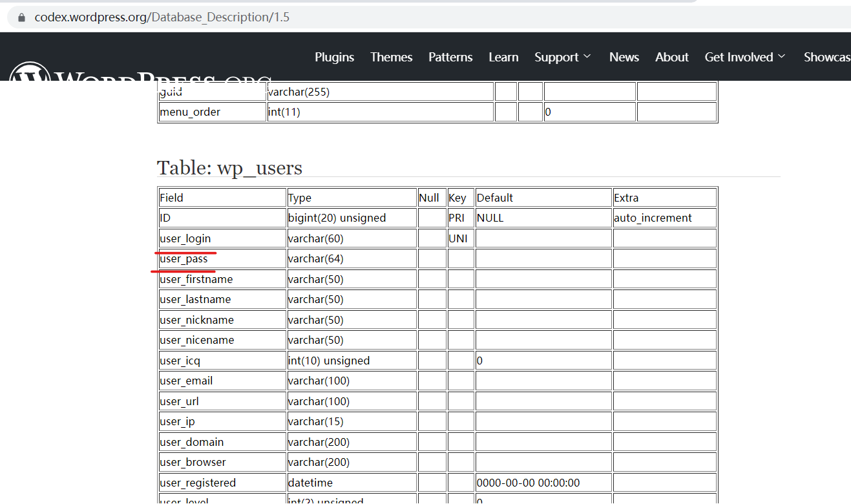The height and width of the screenshot is (504, 851).
Task: Open the About menu item
Action: click(672, 57)
